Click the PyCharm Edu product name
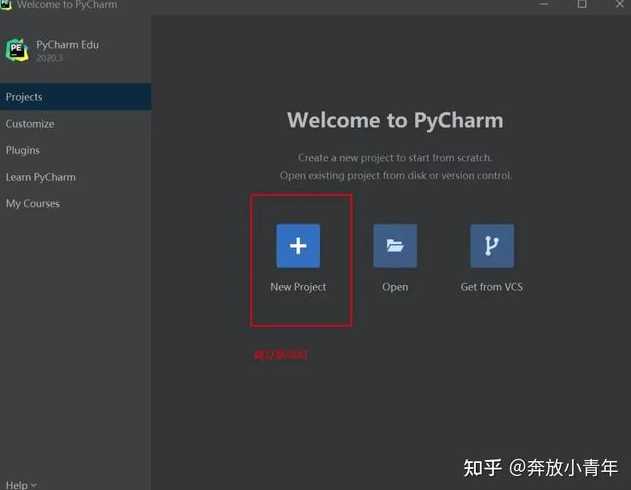 click(68, 45)
